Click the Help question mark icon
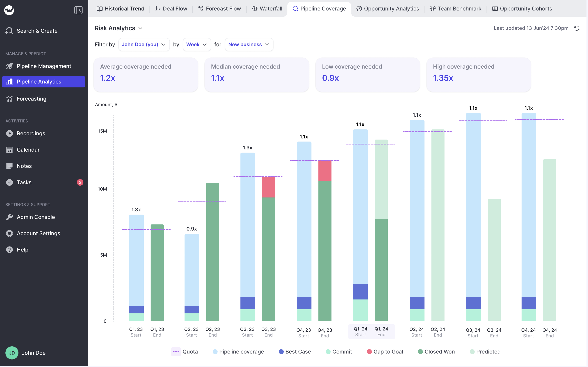Viewport: 588px width, 367px height. tap(9, 250)
